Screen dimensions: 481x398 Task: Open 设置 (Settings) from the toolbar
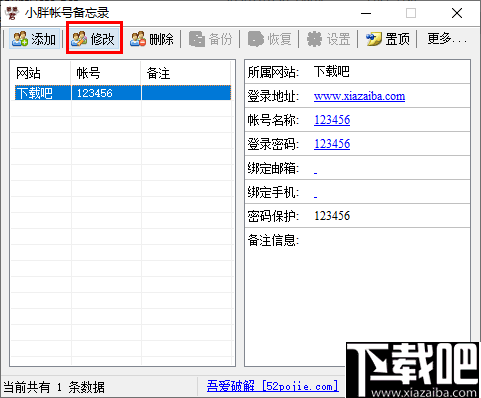[x=328, y=39]
